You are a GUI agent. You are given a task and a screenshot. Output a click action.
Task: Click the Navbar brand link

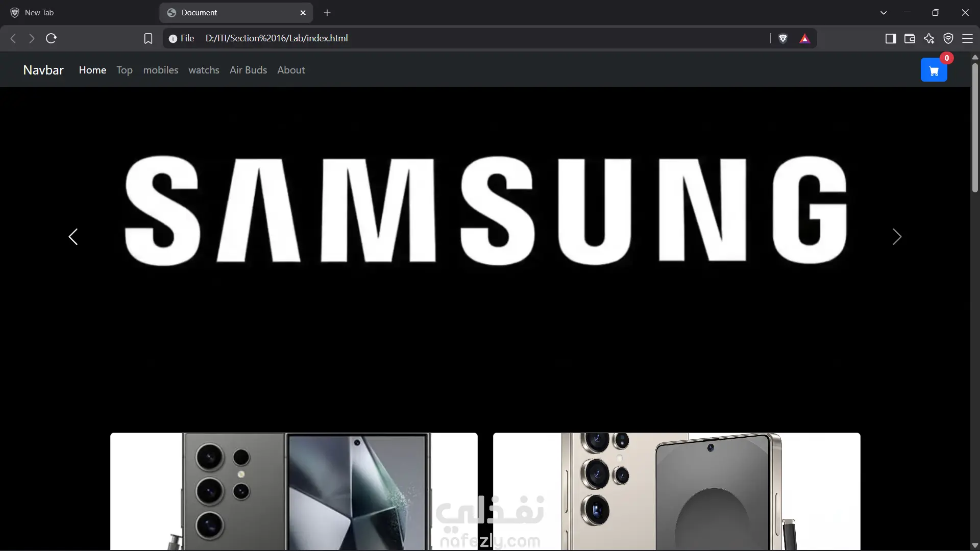point(43,70)
